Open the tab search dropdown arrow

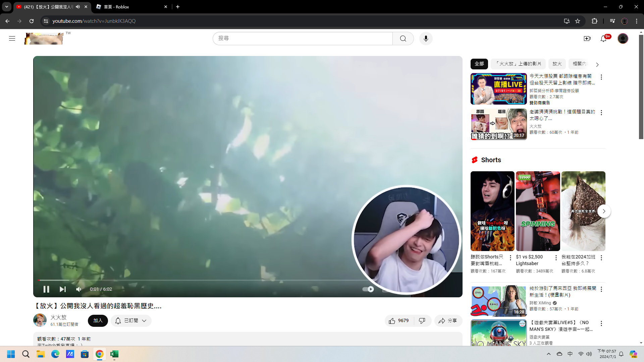tap(7, 7)
